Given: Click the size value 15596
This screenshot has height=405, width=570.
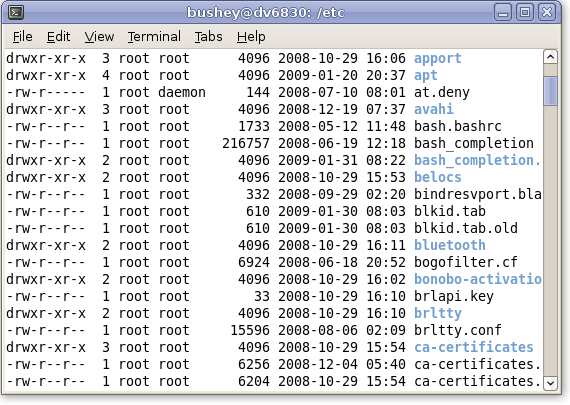Looking at the screenshot, I should coord(250,330).
